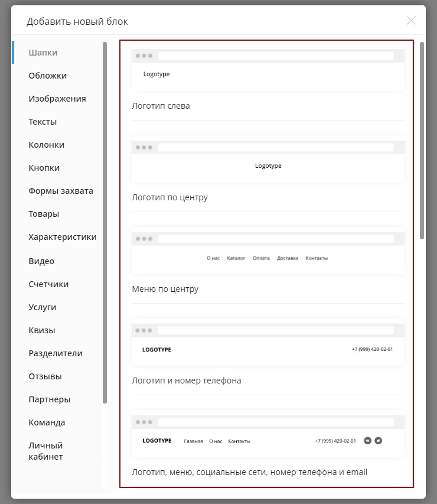Image resolution: width=437 pixels, height=504 pixels.
Task: Choose the Меню по центру header preview
Action: 268,253
